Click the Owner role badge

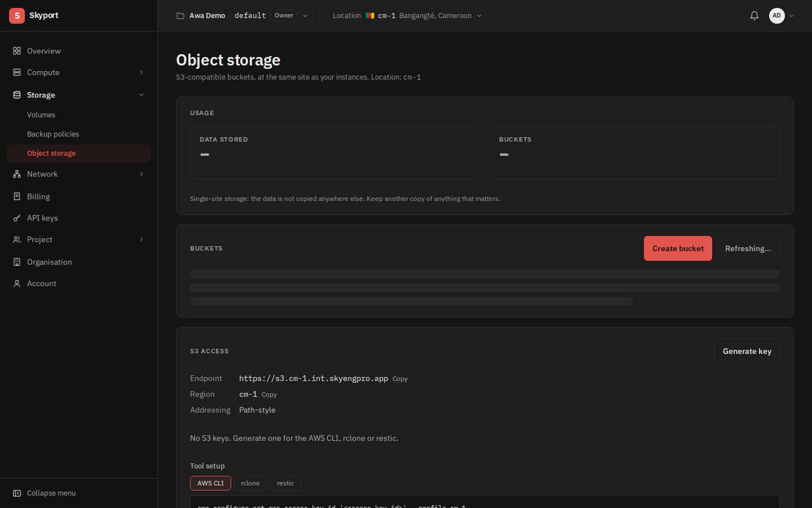(x=284, y=16)
